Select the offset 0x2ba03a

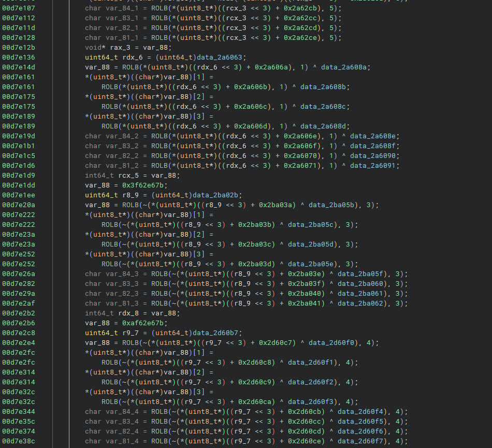(x=276, y=205)
